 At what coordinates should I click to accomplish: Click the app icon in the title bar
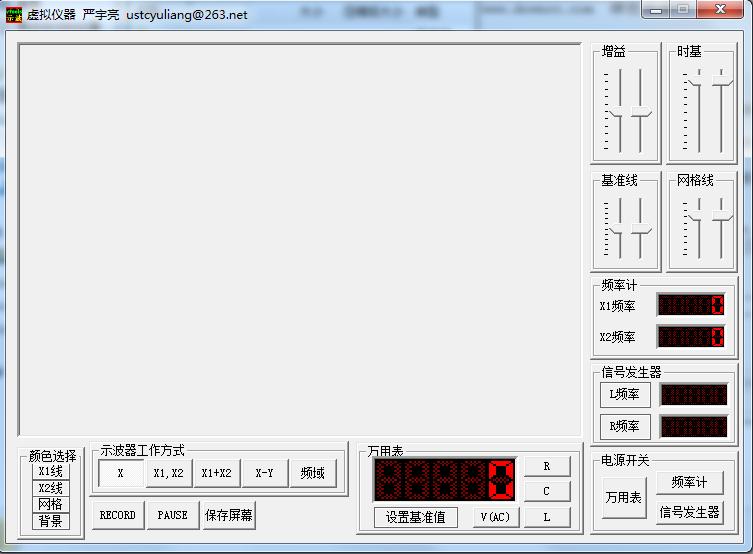point(13,14)
